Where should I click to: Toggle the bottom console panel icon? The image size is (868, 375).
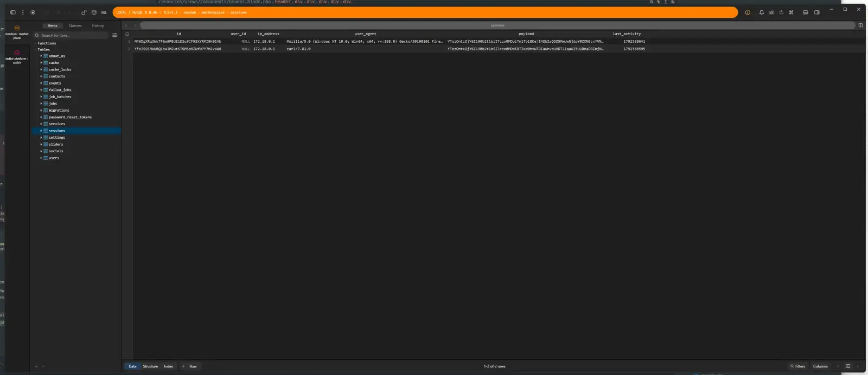tap(805, 12)
